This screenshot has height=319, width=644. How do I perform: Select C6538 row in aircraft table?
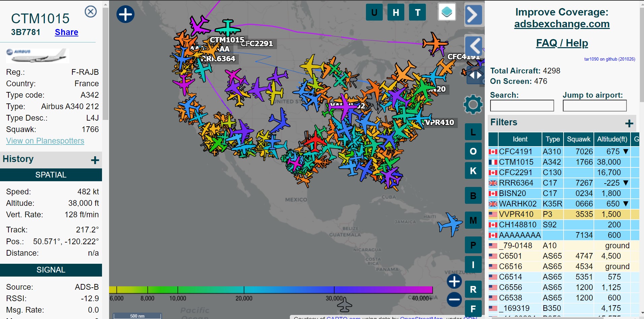[564, 298]
